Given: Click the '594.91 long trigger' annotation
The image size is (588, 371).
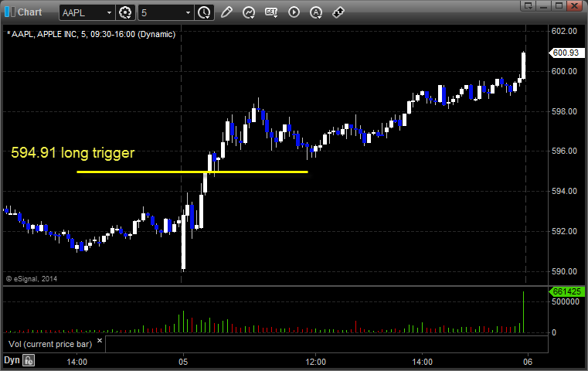Looking at the screenshot, I should click(x=73, y=153).
